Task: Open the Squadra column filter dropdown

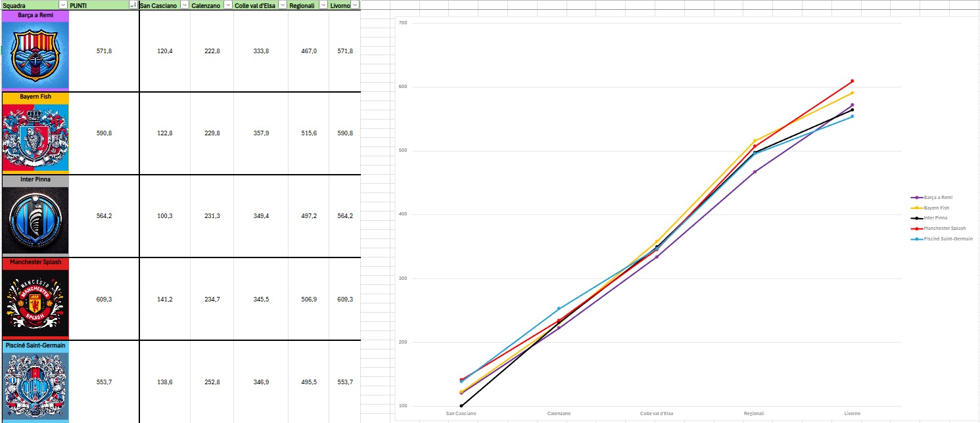Action: pos(63,5)
